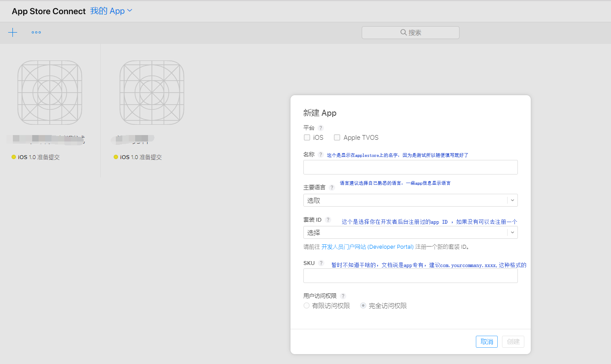611x364 pixels.
Task: Check the Apple TVOS checkbox
Action: [x=337, y=138]
